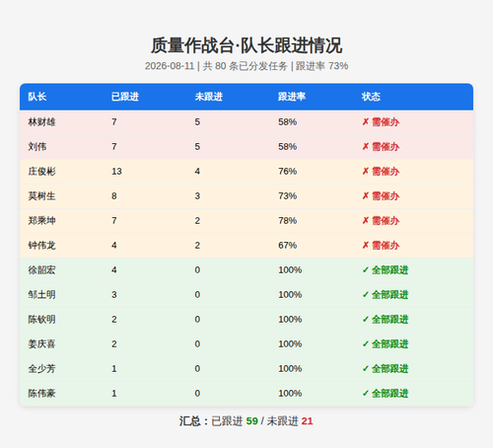The height and width of the screenshot is (448, 493).
Task: Click the red summary total 21
Action: pyautogui.click(x=307, y=421)
